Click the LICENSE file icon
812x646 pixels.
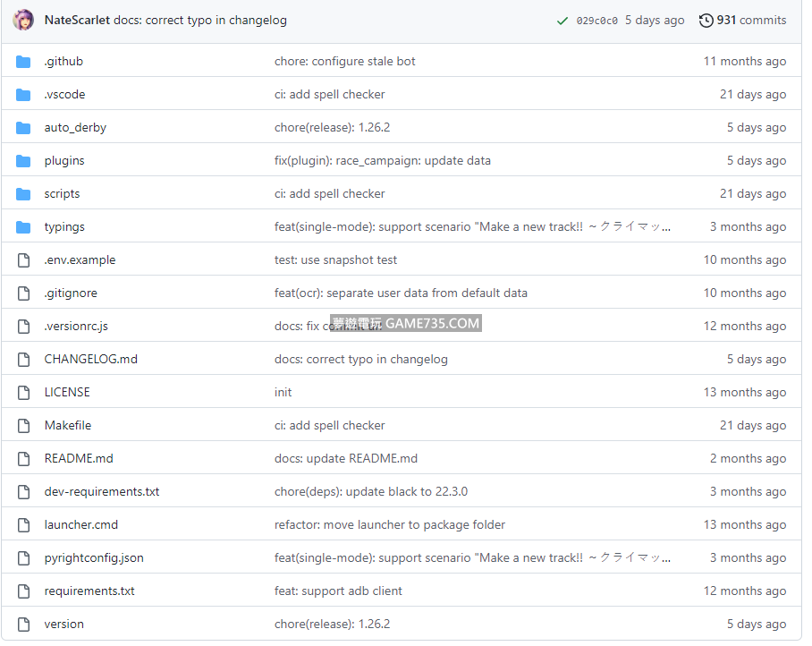pos(23,393)
